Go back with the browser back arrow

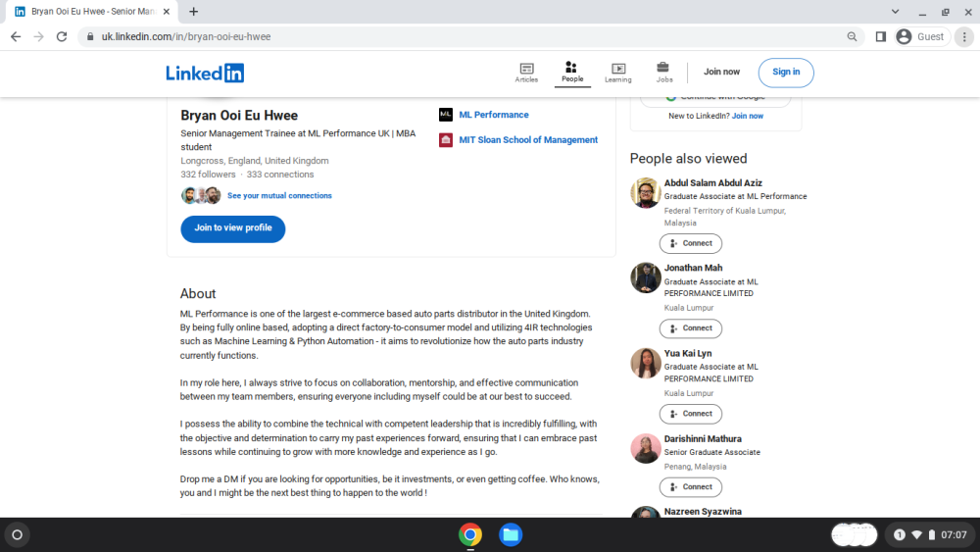[16, 37]
